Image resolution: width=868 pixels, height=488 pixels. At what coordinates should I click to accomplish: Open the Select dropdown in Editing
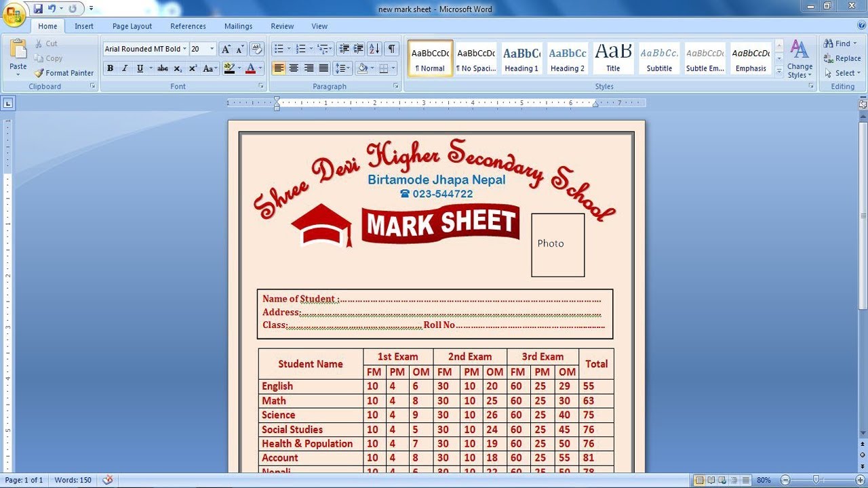[x=841, y=73]
